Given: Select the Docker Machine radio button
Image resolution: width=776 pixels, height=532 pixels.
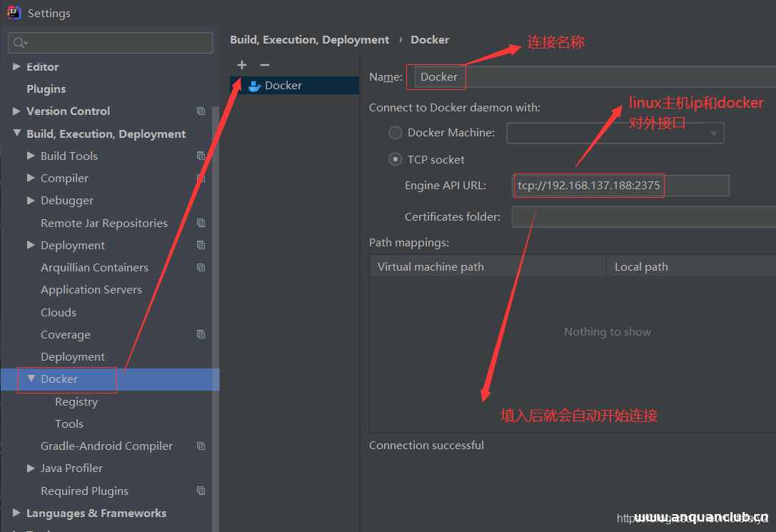Looking at the screenshot, I should 395,133.
